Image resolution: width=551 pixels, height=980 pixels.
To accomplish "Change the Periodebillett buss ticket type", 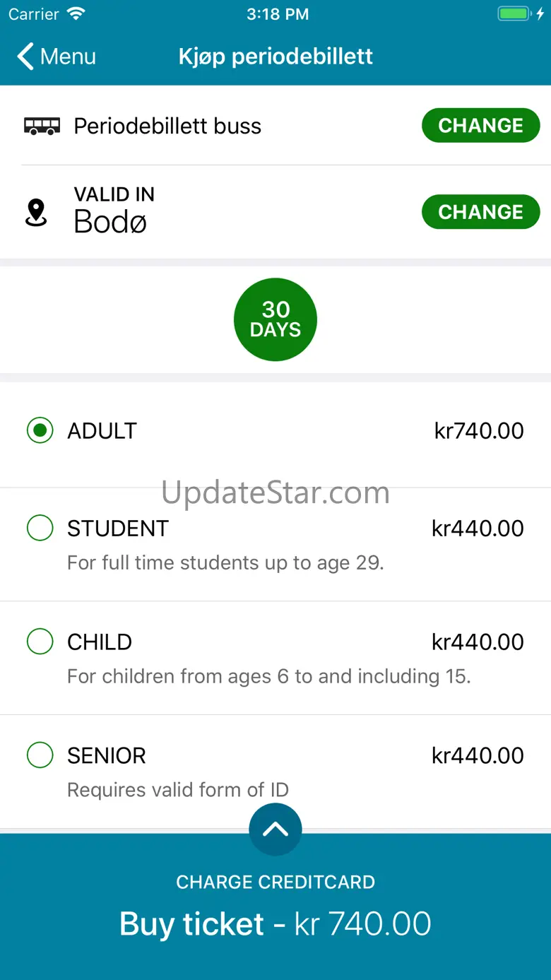I will coord(481,126).
